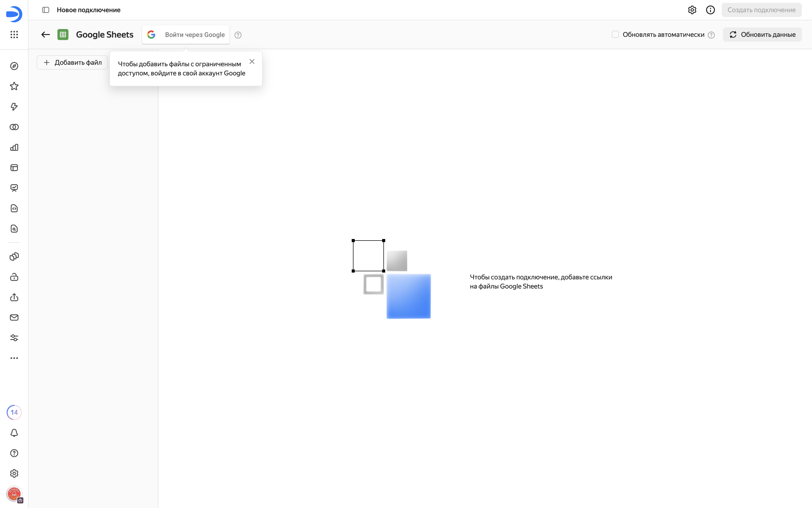
Task: Open connection settings gear in header
Action: click(692, 10)
